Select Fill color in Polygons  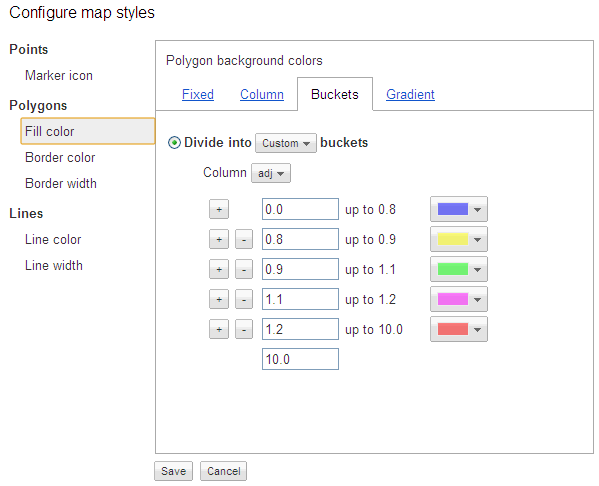(x=88, y=131)
